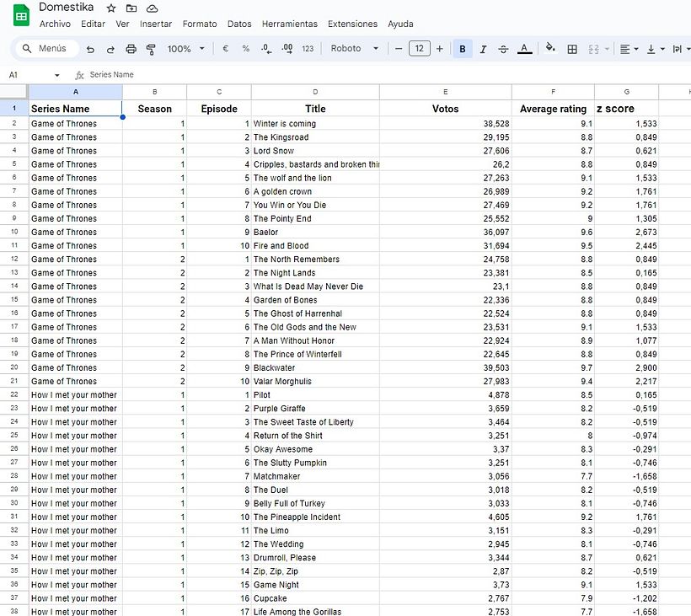Click the currency format (€) icon
Screen dimensions: 691x616
(x=226, y=49)
